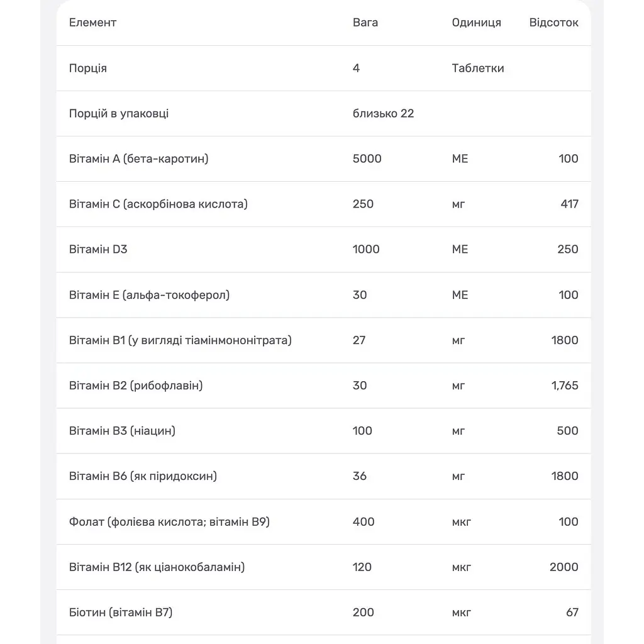Screen dimensions: 644x644
Task: Select the Порція row label
Action: [x=88, y=68]
